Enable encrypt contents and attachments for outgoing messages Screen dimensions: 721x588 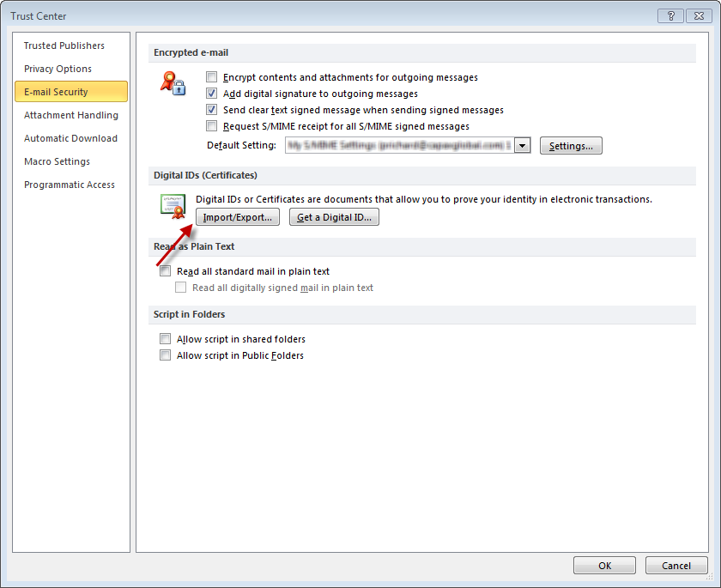(x=211, y=76)
